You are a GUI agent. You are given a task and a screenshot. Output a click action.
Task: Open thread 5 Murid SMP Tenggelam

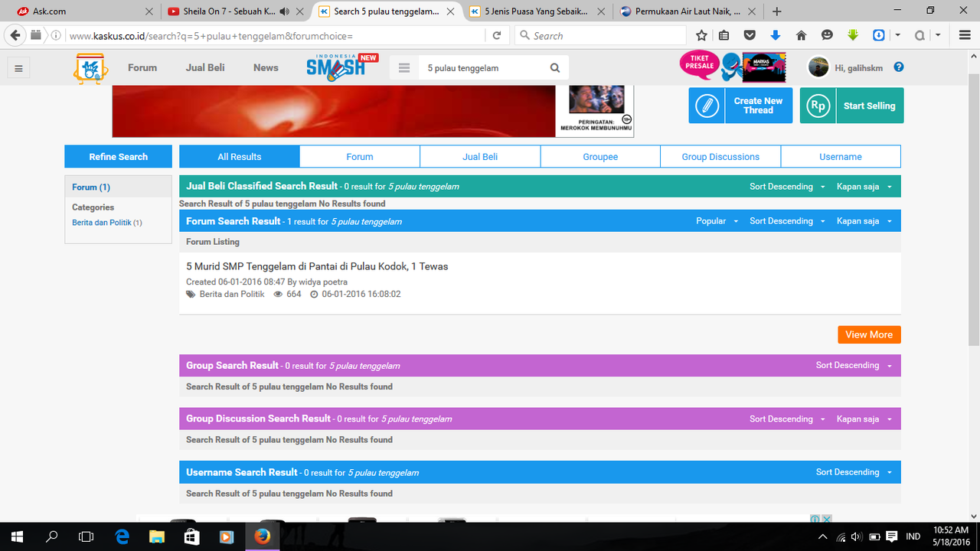[317, 266]
